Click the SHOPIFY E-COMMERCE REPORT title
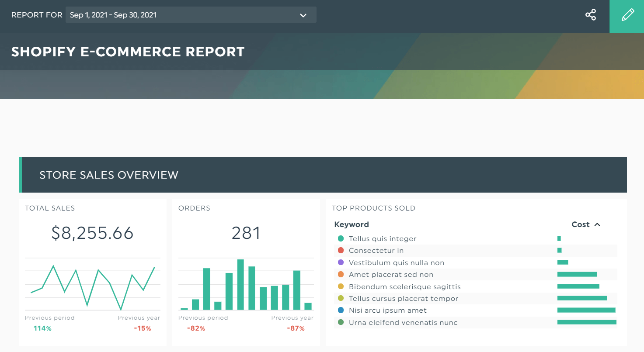The image size is (644, 352). click(128, 52)
